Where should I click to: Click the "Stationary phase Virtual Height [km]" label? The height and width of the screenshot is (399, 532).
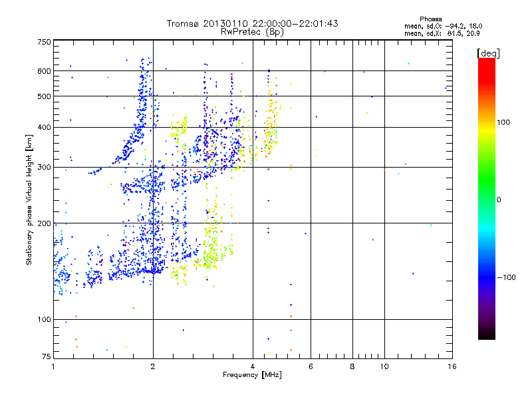tap(29, 200)
